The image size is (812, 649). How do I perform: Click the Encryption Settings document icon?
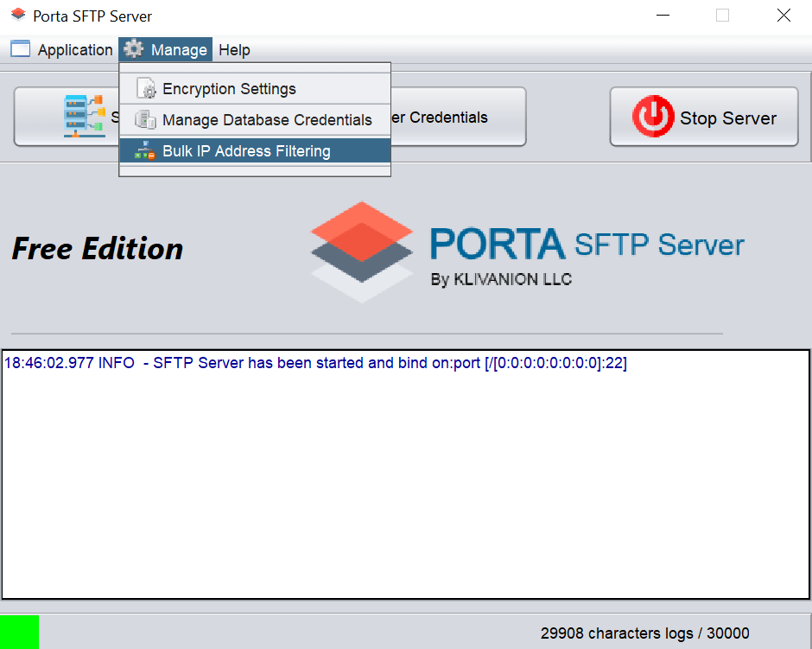146,88
